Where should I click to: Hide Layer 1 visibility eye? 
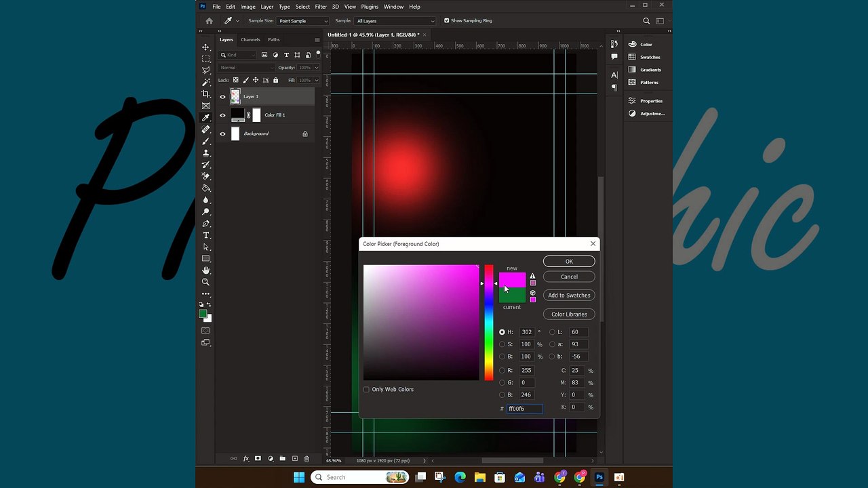tap(222, 96)
